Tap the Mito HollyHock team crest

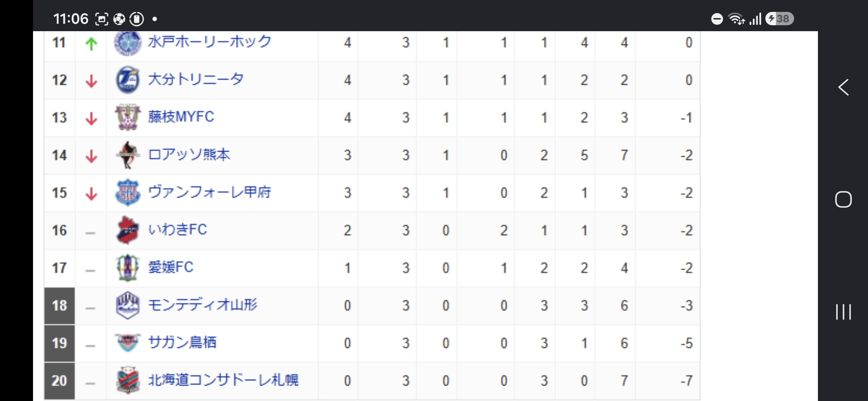(x=128, y=43)
